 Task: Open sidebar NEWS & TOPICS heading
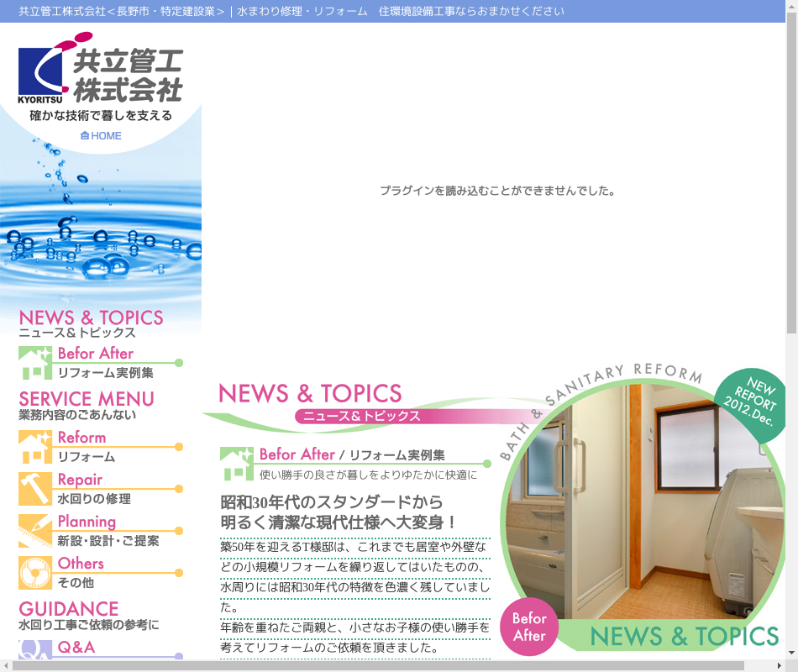coord(91,318)
